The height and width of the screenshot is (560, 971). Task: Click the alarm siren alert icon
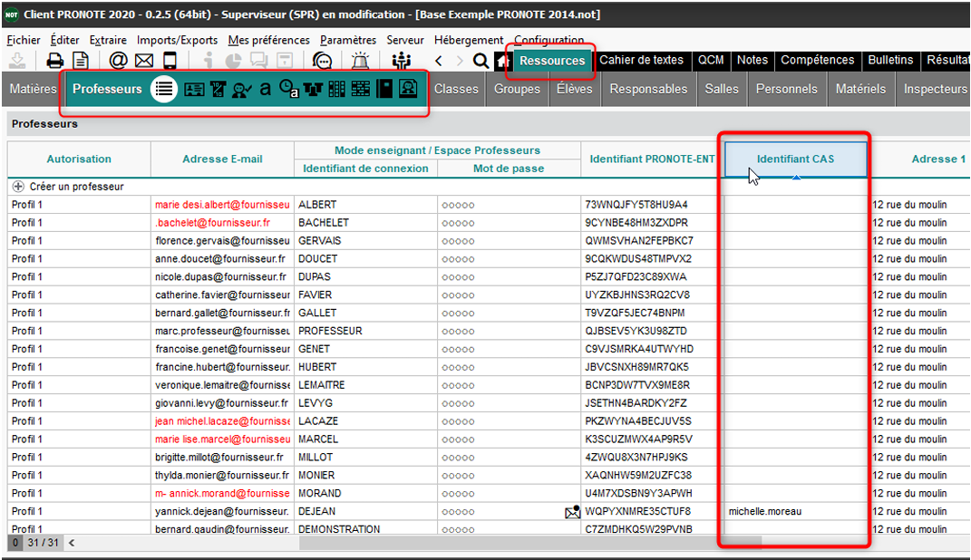click(x=361, y=61)
